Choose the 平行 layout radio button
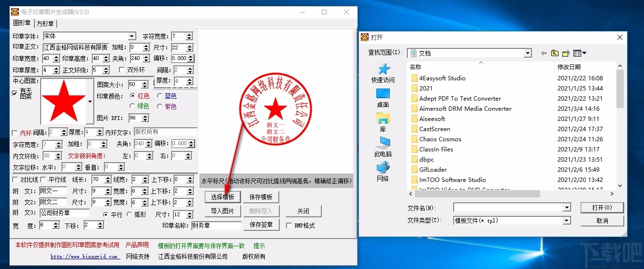Screen dimensions: 644x269 [106, 214]
